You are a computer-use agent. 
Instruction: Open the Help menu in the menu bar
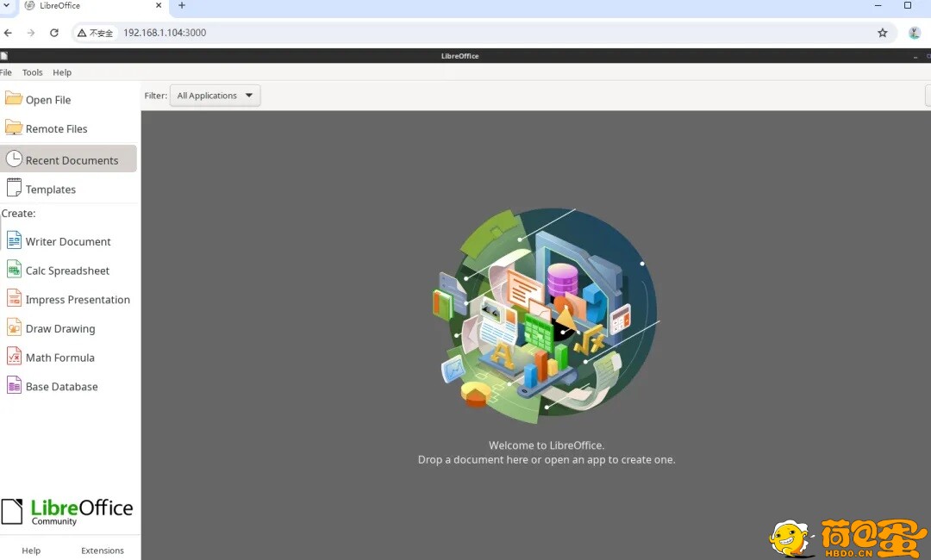(x=62, y=72)
